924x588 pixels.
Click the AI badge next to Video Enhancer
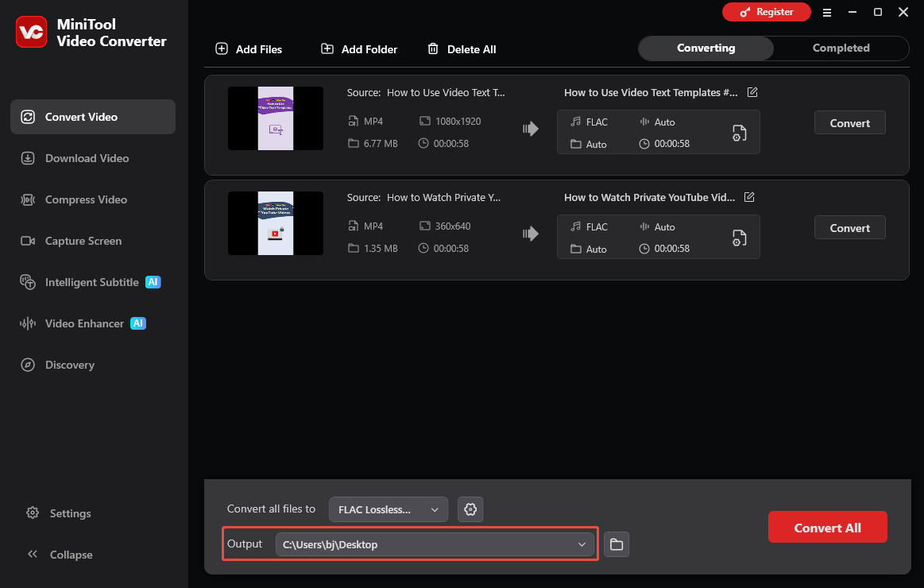(138, 323)
